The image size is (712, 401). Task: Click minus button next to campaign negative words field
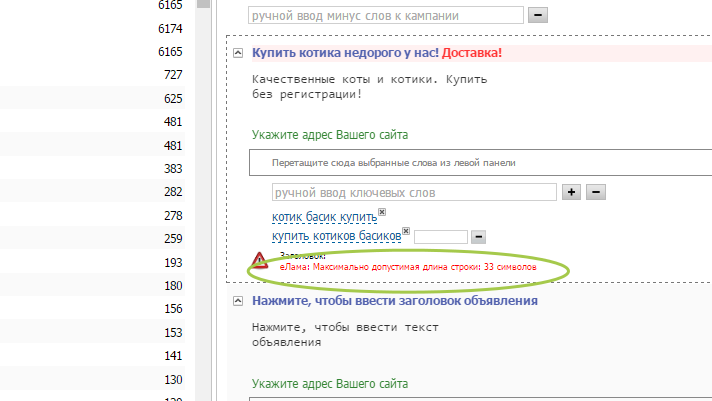click(538, 16)
